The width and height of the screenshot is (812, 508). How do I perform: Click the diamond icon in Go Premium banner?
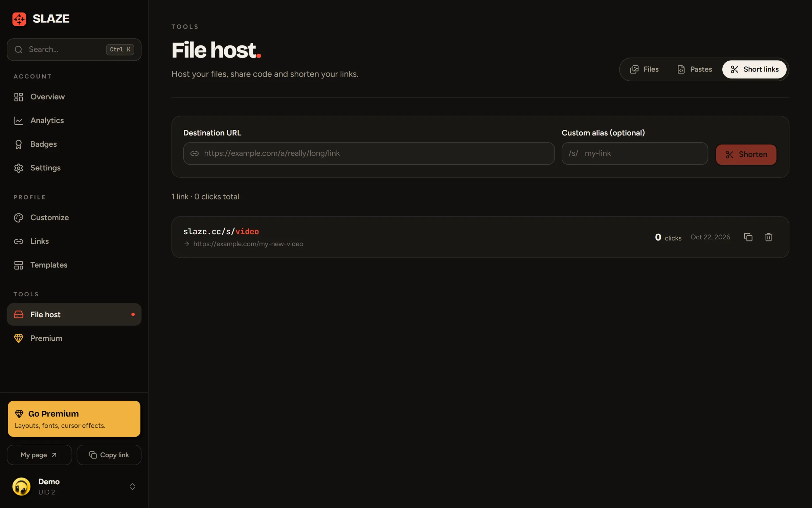pos(19,414)
